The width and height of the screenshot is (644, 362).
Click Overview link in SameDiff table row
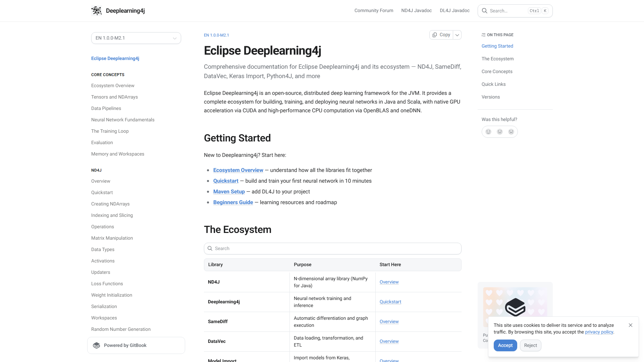(389, 322)
